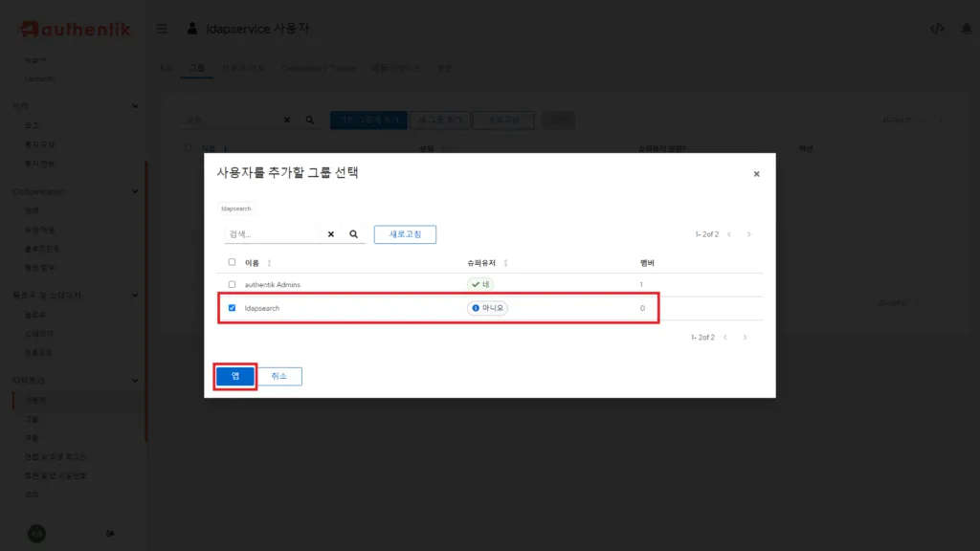
Task: Open the notifications bell icon
Action: coord(965,30)
